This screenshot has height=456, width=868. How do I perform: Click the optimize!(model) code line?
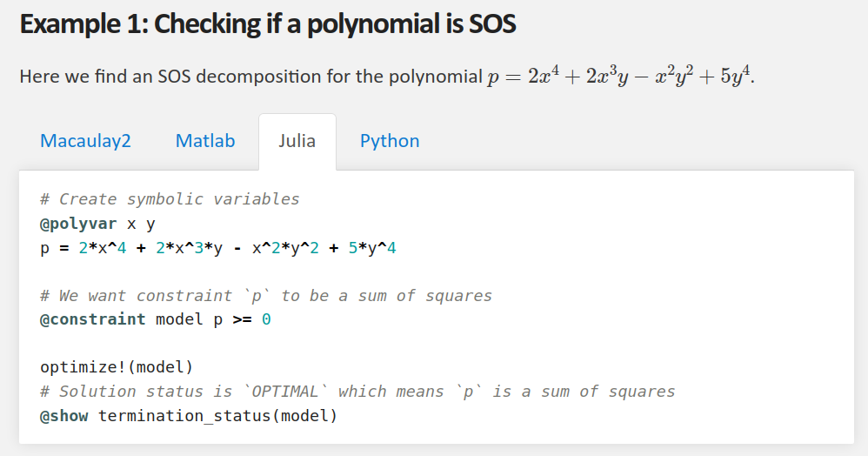point(117,366)
